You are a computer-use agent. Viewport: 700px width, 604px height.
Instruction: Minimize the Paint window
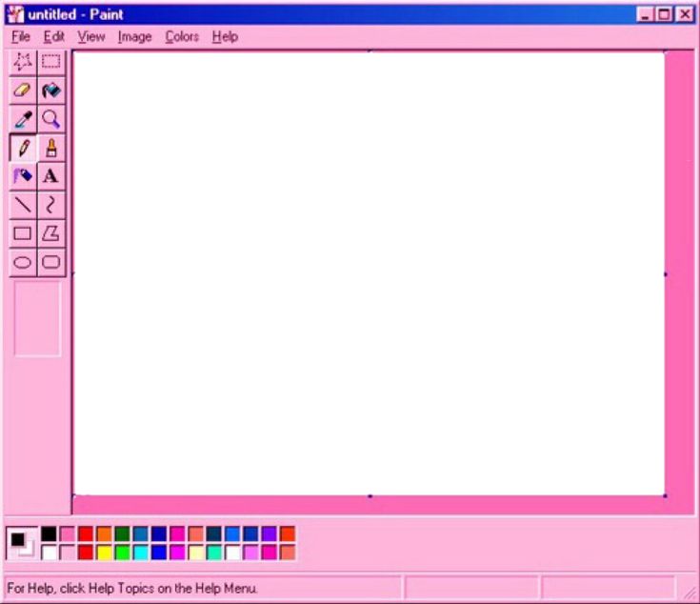(645, 14)
